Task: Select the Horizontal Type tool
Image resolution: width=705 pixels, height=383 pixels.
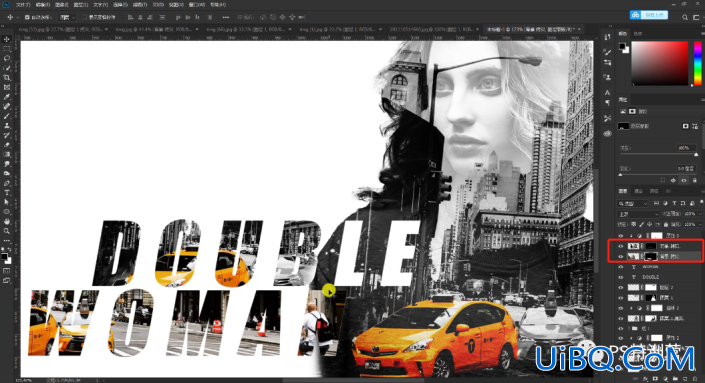Action: click(7, 192)
